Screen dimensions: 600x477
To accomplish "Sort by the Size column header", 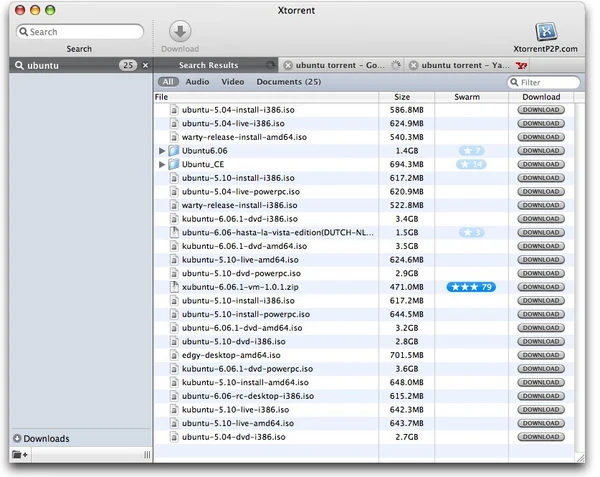I will point(406,97).
